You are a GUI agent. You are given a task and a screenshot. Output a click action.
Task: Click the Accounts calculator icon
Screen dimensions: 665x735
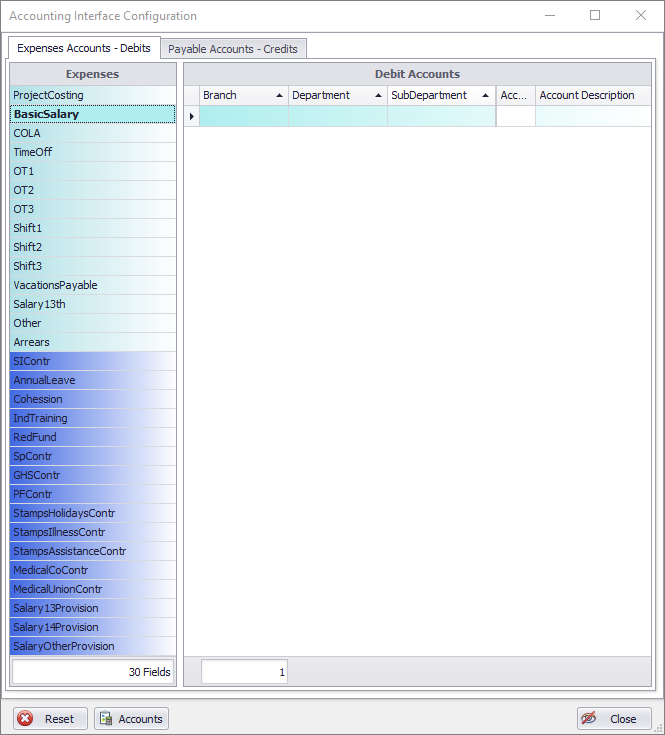coord(106,718)
